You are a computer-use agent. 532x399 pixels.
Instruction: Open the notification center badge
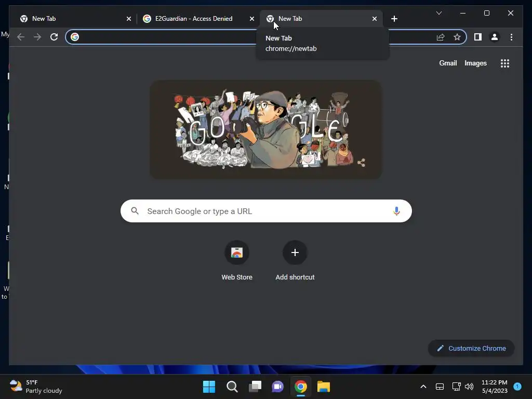point(517,386)
